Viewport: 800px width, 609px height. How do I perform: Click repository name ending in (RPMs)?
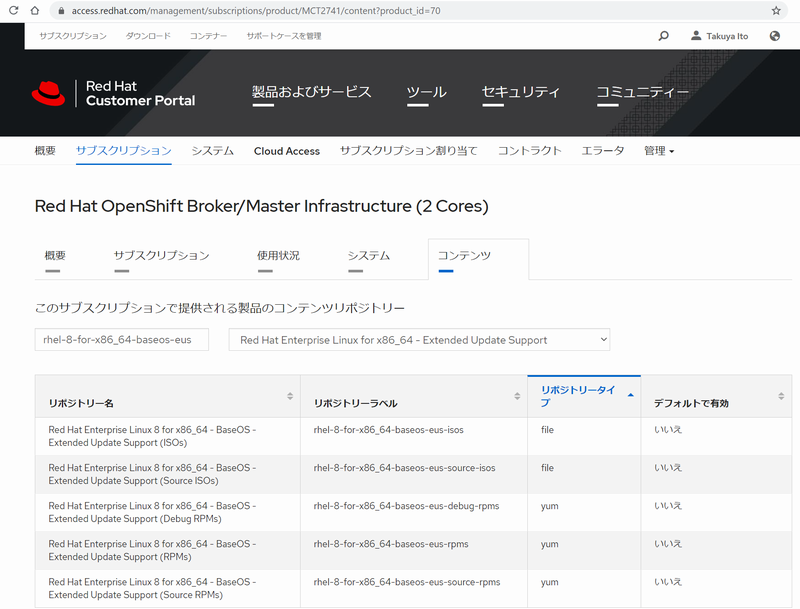point(152,551)
